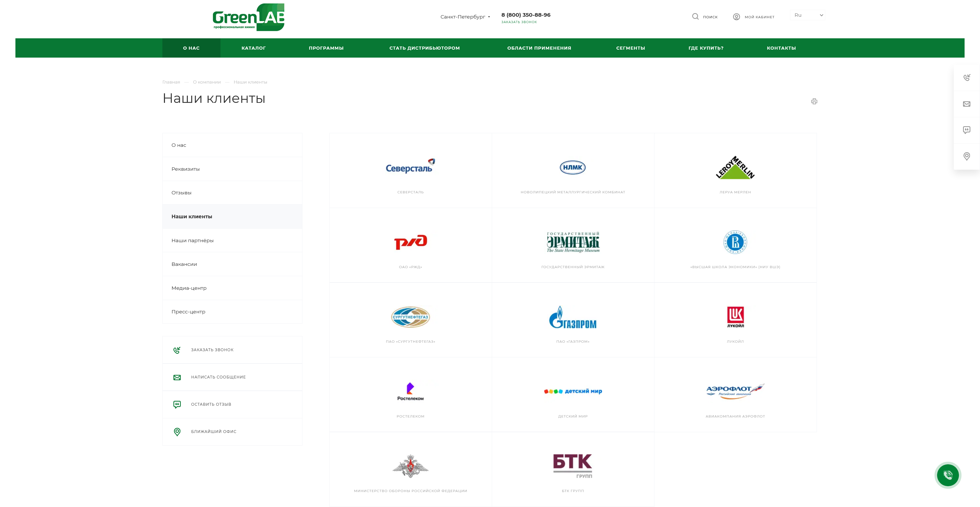This screenshot has height=507, width=980.
Task: Open the НЛМК client logo
Action: coord(572,167)
